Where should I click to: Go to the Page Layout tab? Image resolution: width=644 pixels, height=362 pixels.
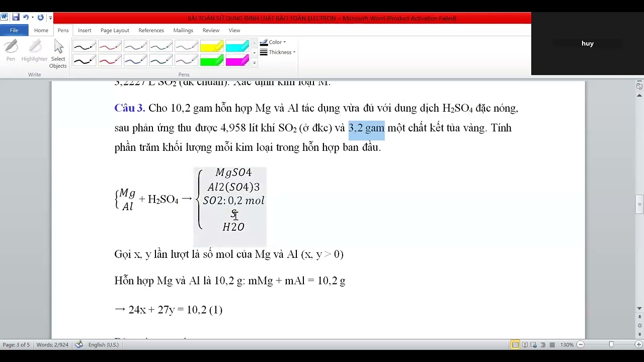tap(115, 30)
